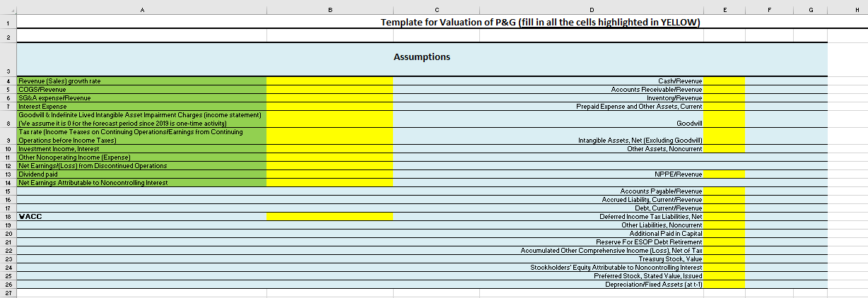Click the yellow input for Additional Paid in Capital
The height and width of the screenshot is (298, 868).
tap(724, 234)
